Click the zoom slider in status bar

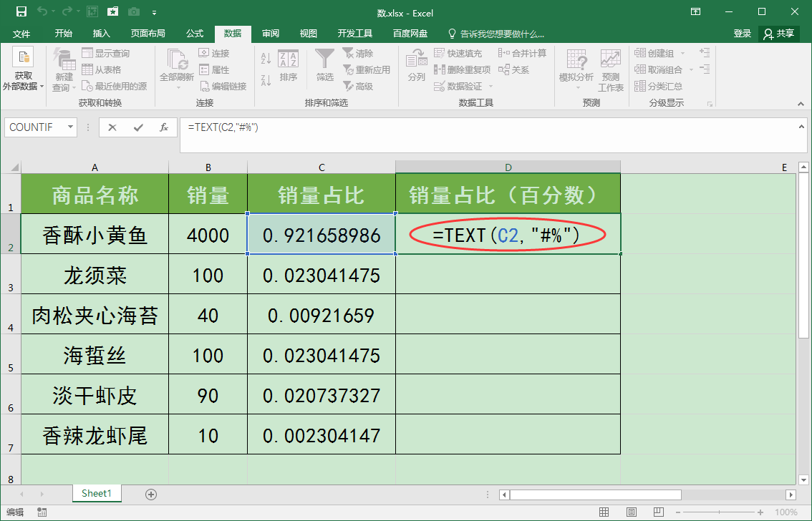(719, 512)
